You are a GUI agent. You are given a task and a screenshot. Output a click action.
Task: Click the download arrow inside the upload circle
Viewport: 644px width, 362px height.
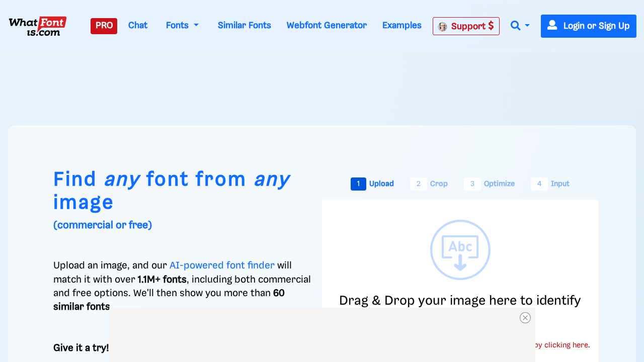[x=460, y=262]
